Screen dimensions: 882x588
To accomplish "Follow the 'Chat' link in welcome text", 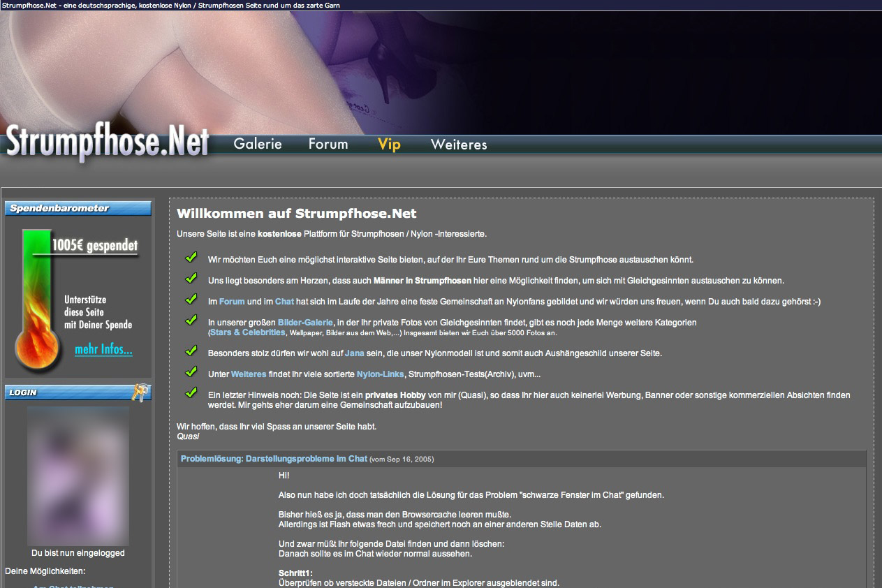I will [x=284, y=302].
